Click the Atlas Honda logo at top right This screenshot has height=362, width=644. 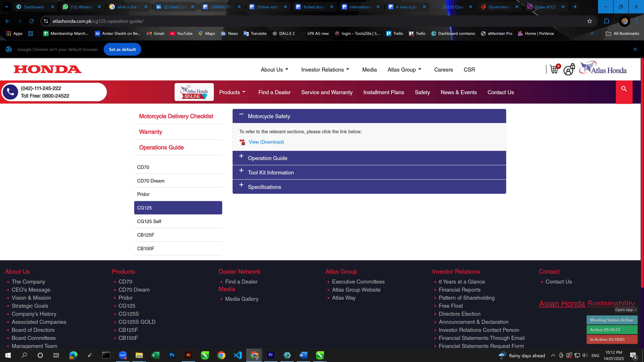pos(603,68)
